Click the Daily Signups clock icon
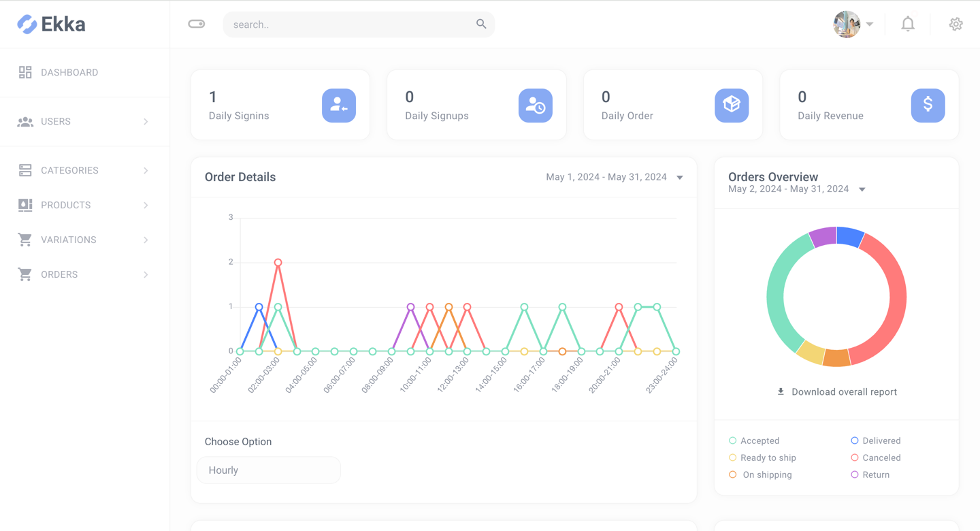This screenshot has height=531, width=980. click(x=536, y=106)
